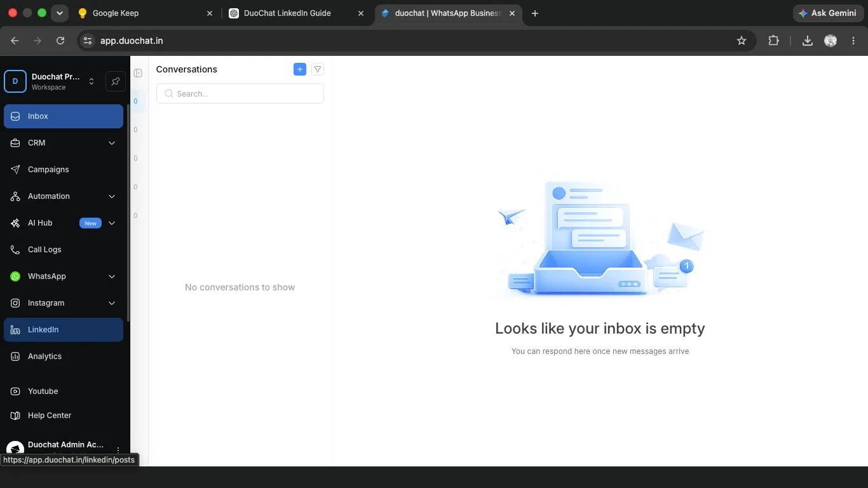Expand the AI Hub chevron
The height and width of the screenshot is (488, 868).
(x=112, y=223)
